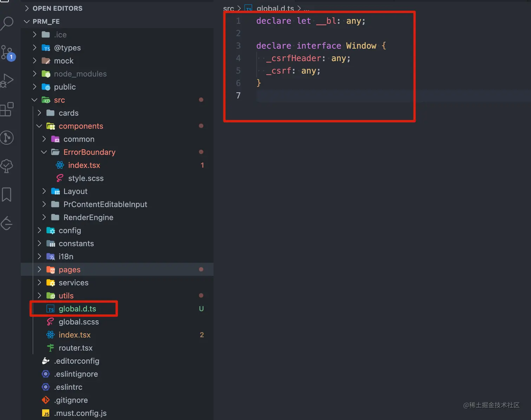Click the TS file icon beside global.d.ts in the explorer
This screenshot has width=531, height=420.
[51, 309]
